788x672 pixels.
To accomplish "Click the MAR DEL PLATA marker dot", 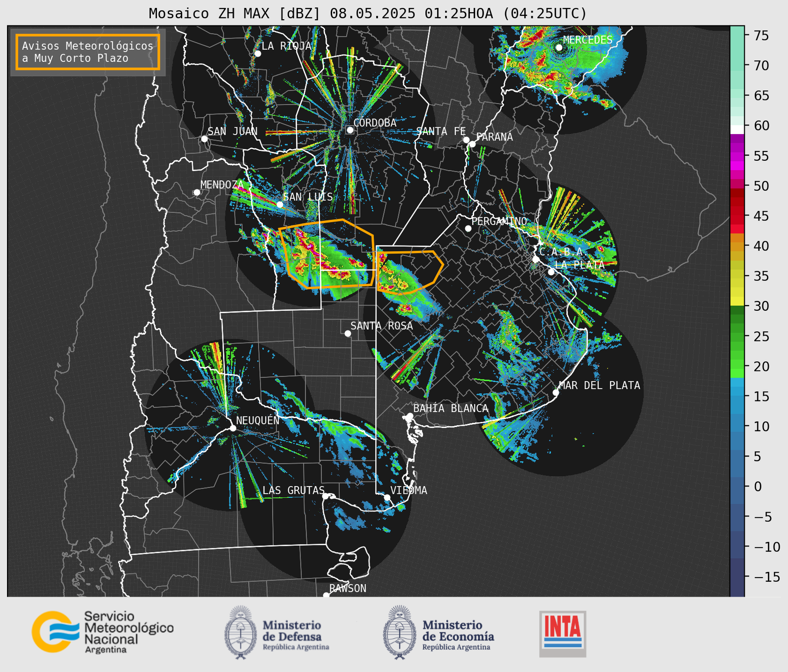I will pyautogui.click(x=556, y=393).
